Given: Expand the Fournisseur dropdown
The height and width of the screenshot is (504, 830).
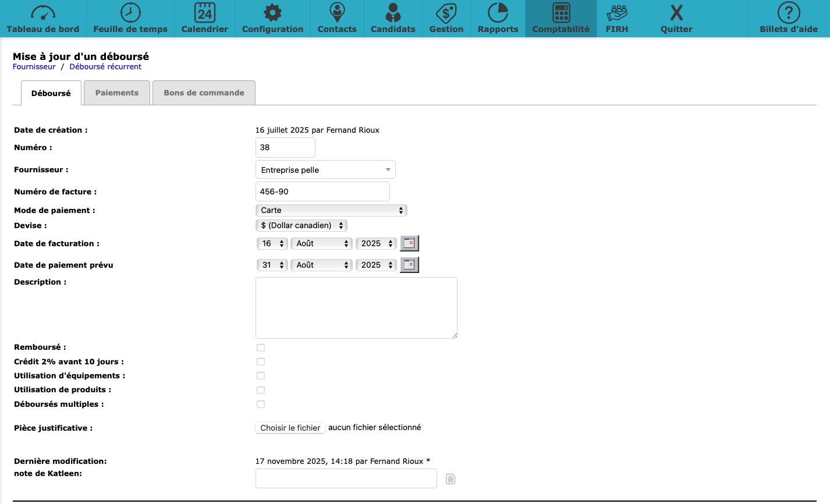Looking at the screenshot, I should point(325,170).
